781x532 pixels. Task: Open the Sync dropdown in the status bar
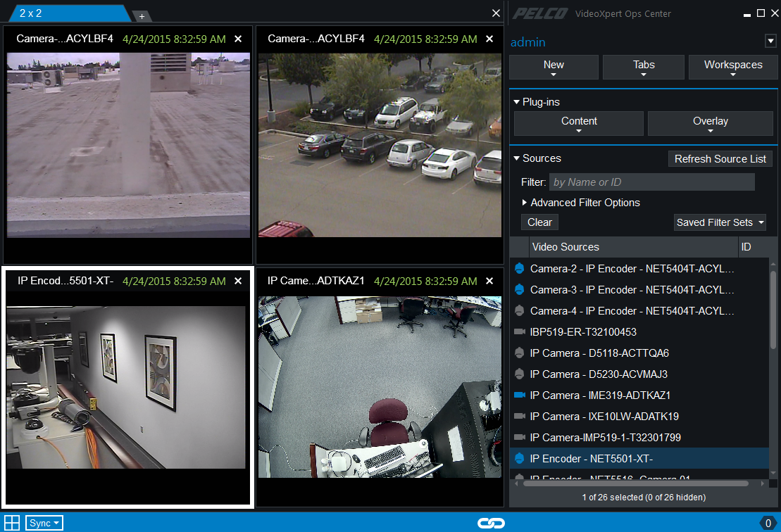pos(44,523)
